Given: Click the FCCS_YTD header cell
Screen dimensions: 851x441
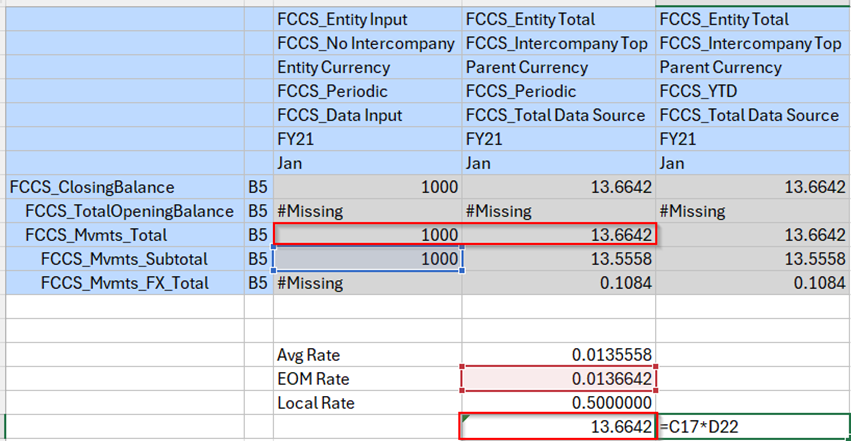Looking at the screenshot, I should pyautogui.click(x=753, y=91).
